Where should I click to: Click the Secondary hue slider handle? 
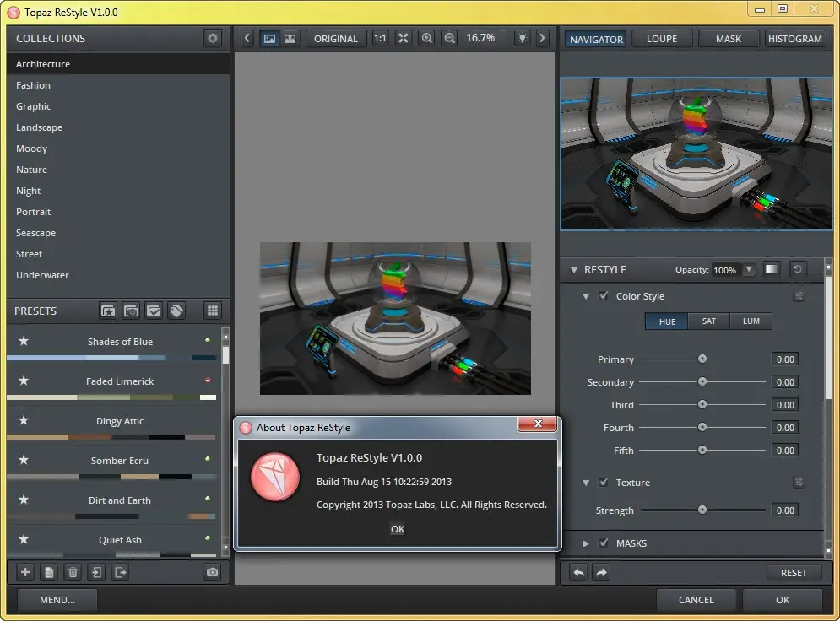click(x=702, y=381)
